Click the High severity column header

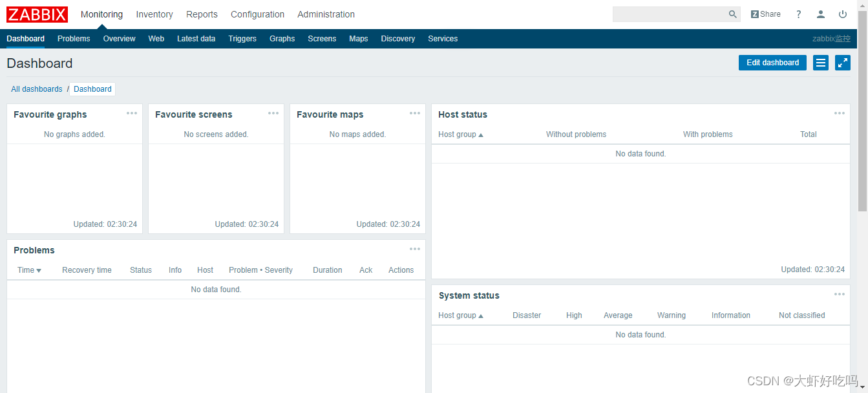coord(574,315)
